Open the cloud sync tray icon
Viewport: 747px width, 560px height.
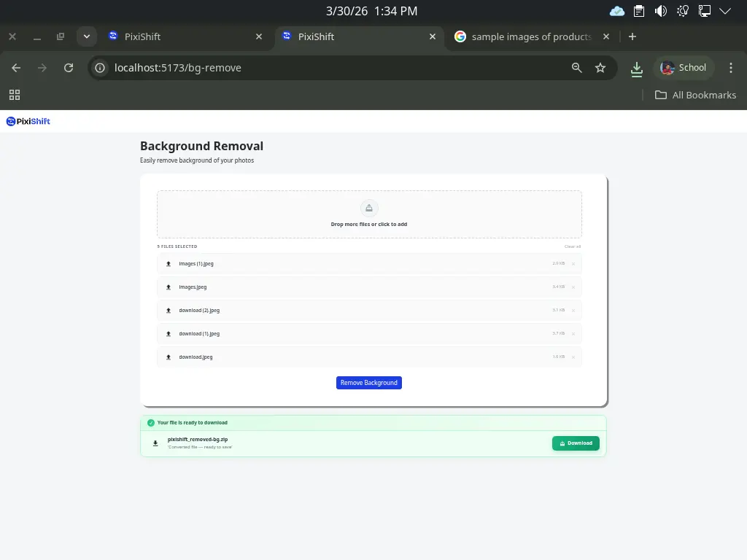(617, 11)
